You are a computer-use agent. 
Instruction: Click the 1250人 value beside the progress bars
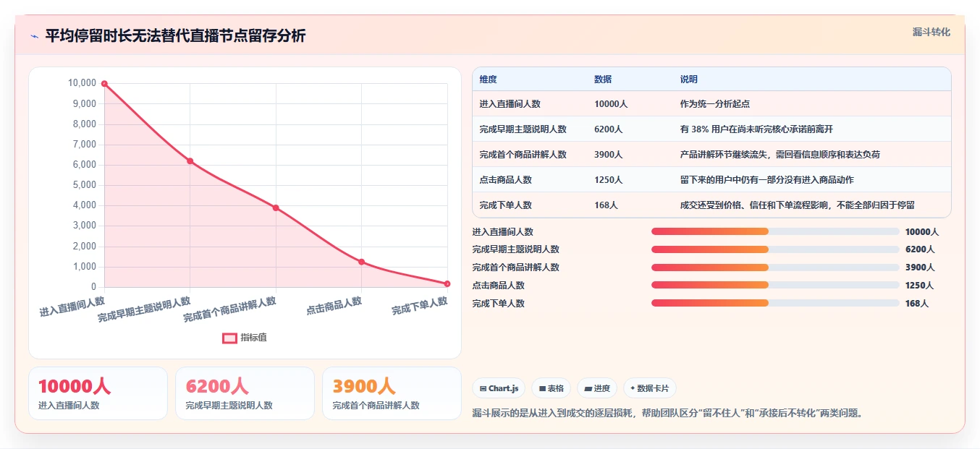click(x=919, y=286)
